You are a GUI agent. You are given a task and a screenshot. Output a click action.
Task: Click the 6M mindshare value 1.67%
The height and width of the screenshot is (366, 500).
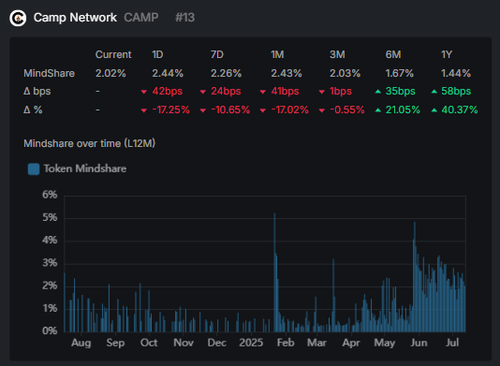tap(399, 73)
